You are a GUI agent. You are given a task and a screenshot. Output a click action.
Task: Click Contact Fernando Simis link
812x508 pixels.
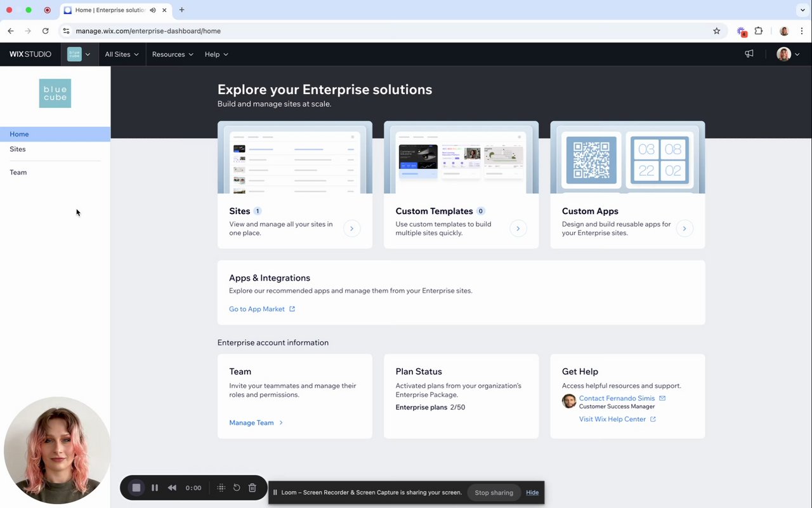(617, 398)
